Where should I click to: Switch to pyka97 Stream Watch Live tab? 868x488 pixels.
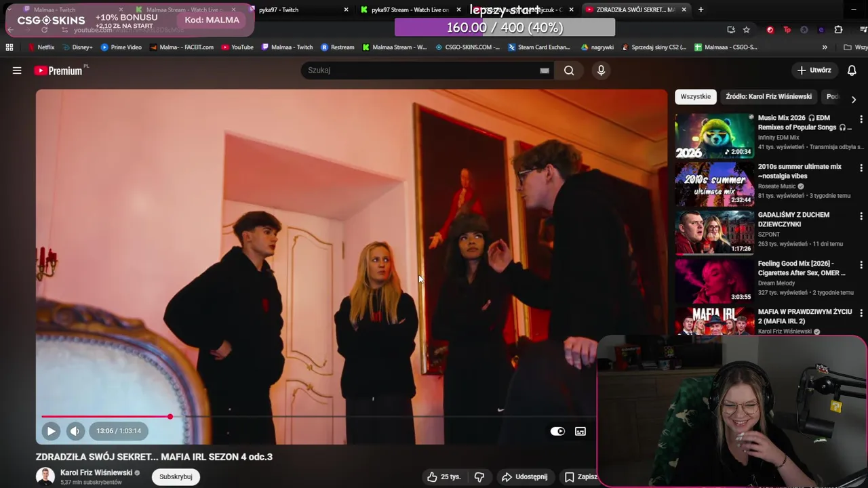[407, 9]
